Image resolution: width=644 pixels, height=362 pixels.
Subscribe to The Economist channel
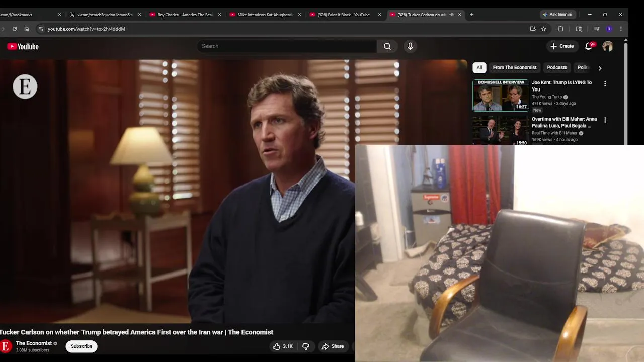(x=82, y=346)
